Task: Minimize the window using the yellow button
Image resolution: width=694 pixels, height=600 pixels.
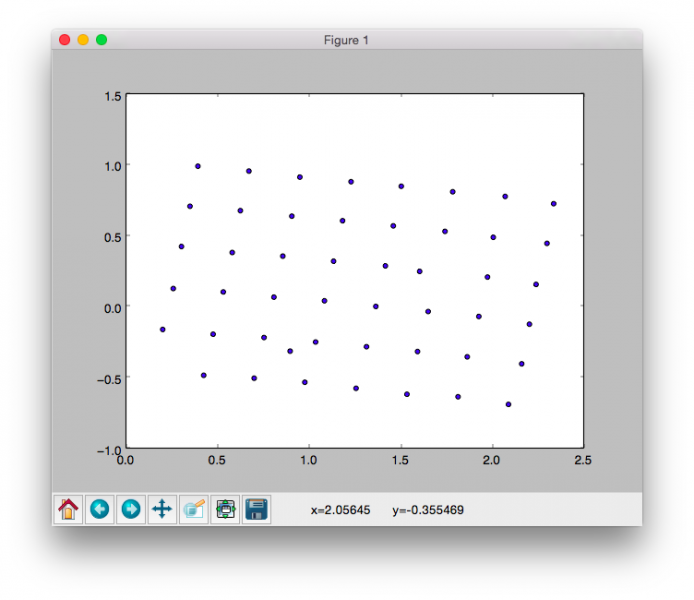Action: pos(83,40)
